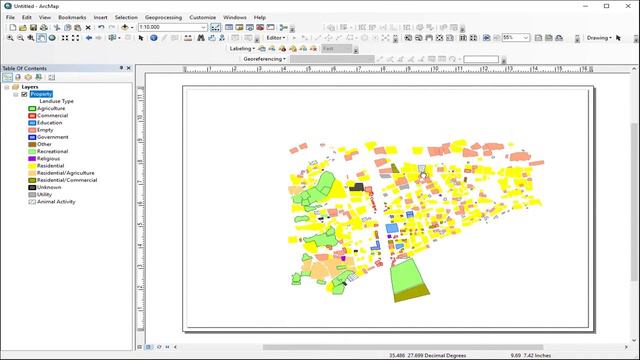Switch to Layout View at bottom
The image size is (640, 360).
click(149, 347)
